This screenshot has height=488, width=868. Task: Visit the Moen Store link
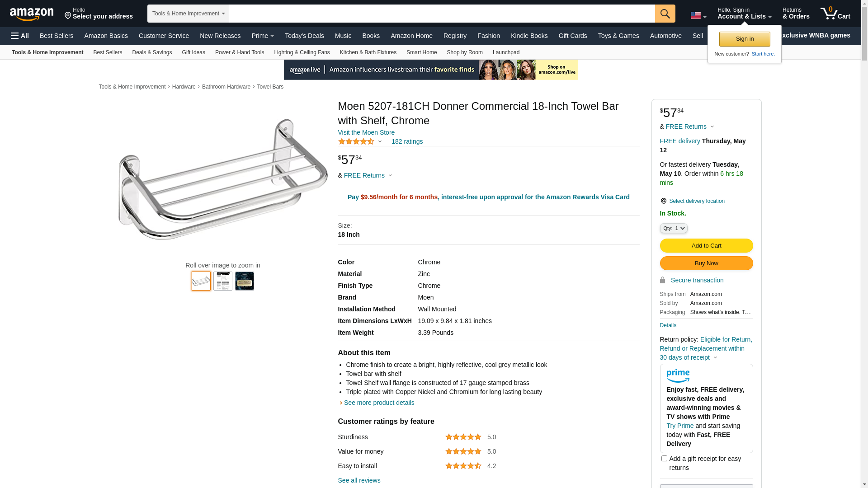tap(366, 132)
